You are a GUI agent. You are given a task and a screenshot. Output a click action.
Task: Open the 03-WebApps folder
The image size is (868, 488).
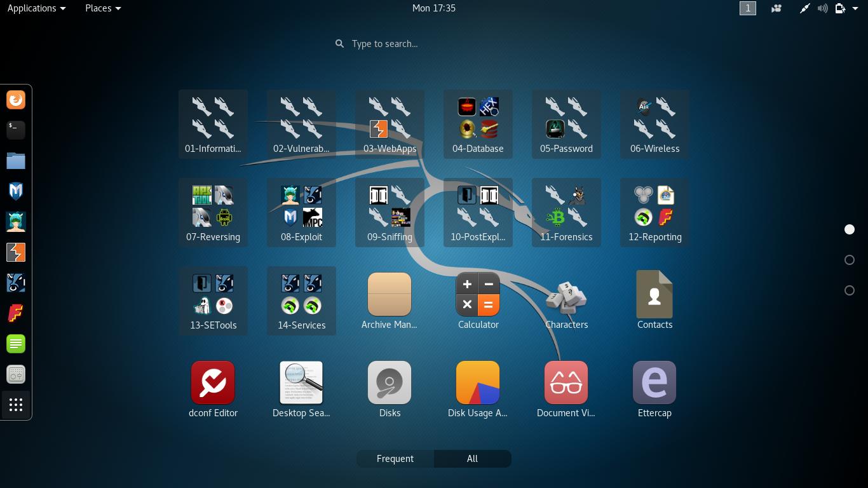pyautogui.click(x=390, y=124)
